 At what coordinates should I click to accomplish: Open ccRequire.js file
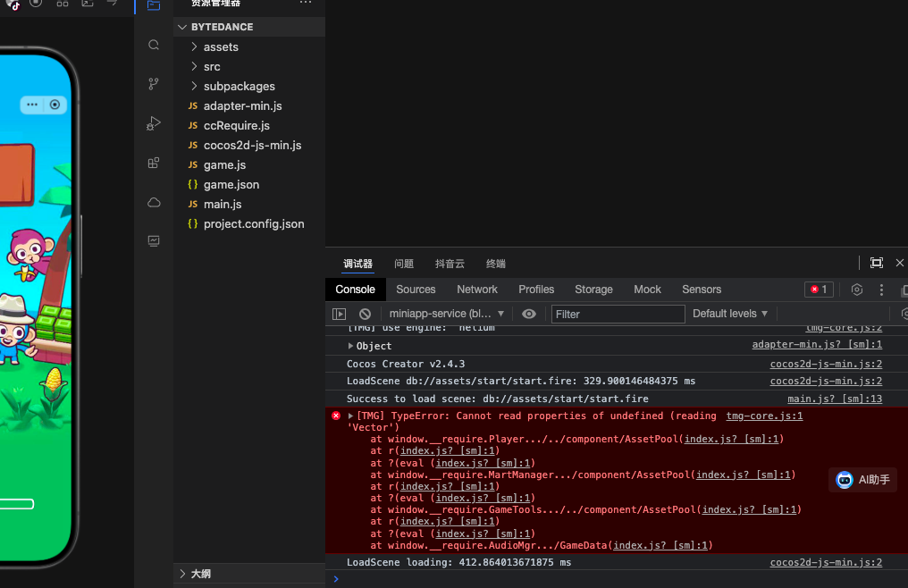(249, 126)
